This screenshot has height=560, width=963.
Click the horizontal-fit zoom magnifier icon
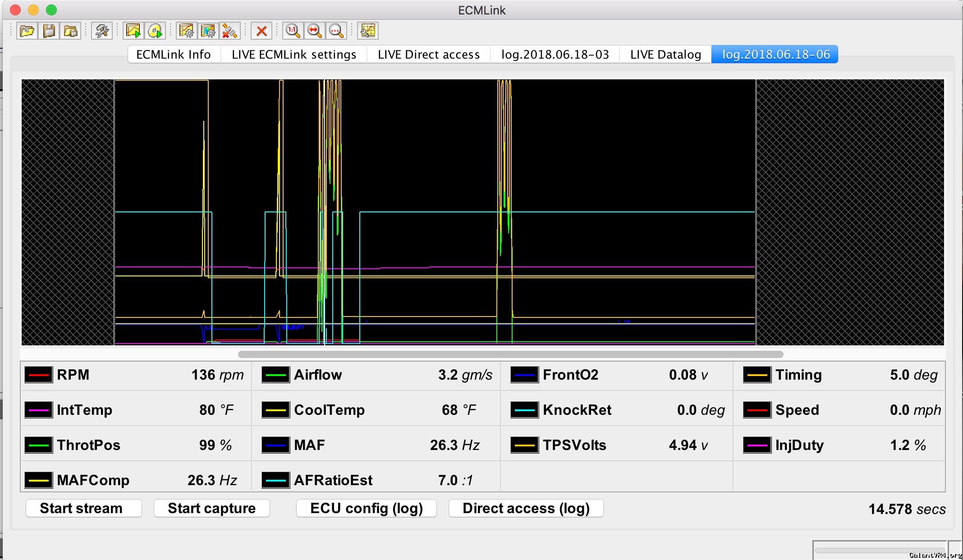315,31
